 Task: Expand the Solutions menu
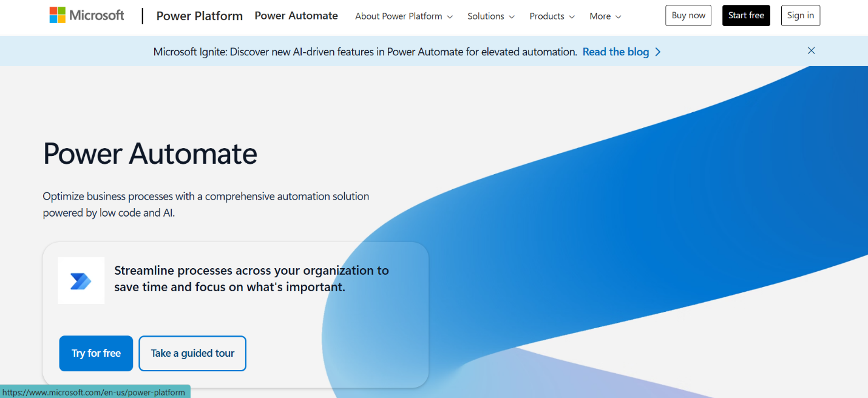point(491,16)
